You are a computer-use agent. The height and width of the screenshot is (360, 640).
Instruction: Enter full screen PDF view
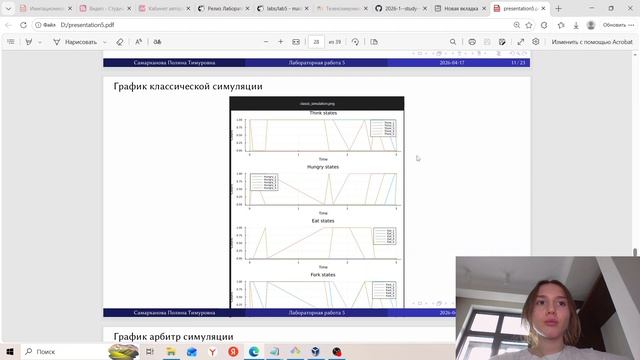(x=521, y=42)
